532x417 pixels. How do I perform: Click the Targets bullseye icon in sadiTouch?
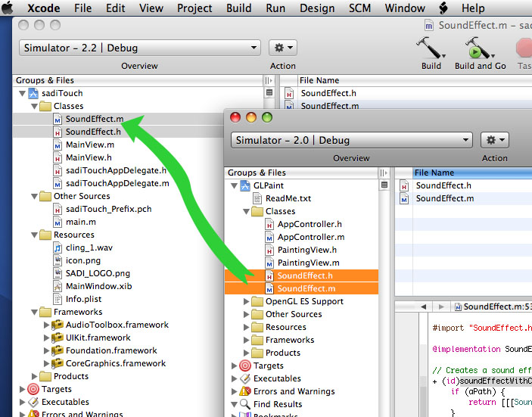[33, 389]
